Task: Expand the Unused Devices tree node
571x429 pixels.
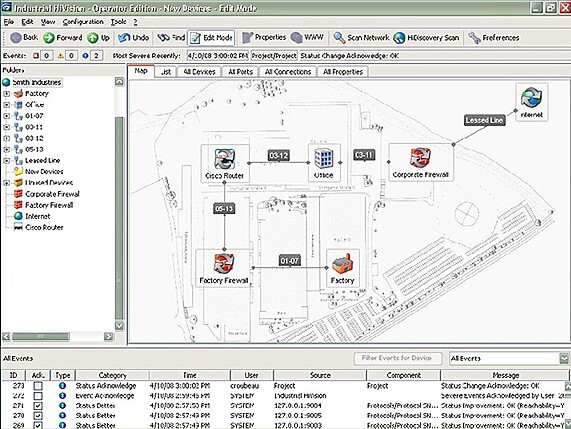Action: [7, 183]
